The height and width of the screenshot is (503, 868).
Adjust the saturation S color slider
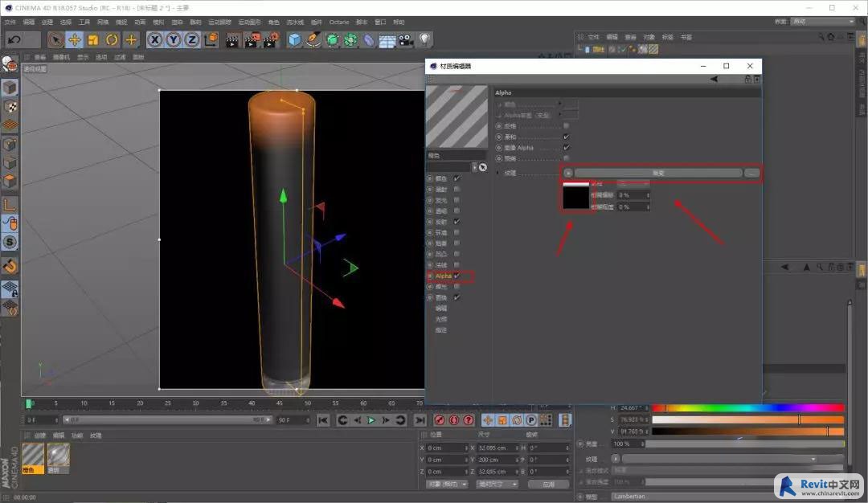pos(748,420)
